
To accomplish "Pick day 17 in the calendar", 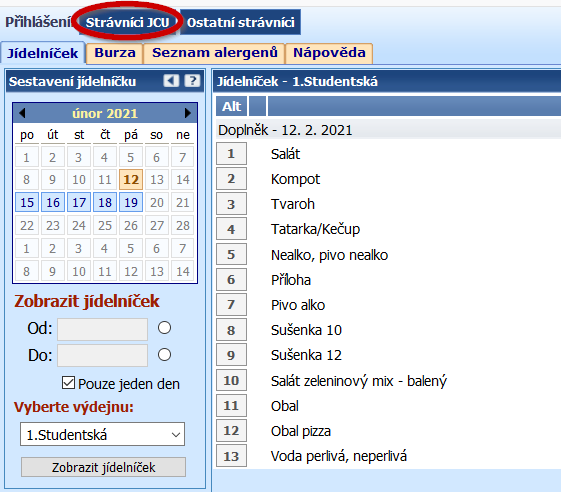I will pos(79,203).
